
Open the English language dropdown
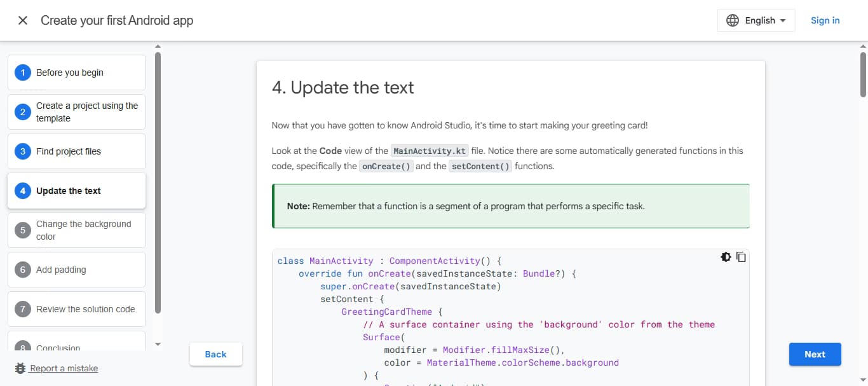(756, 20)
